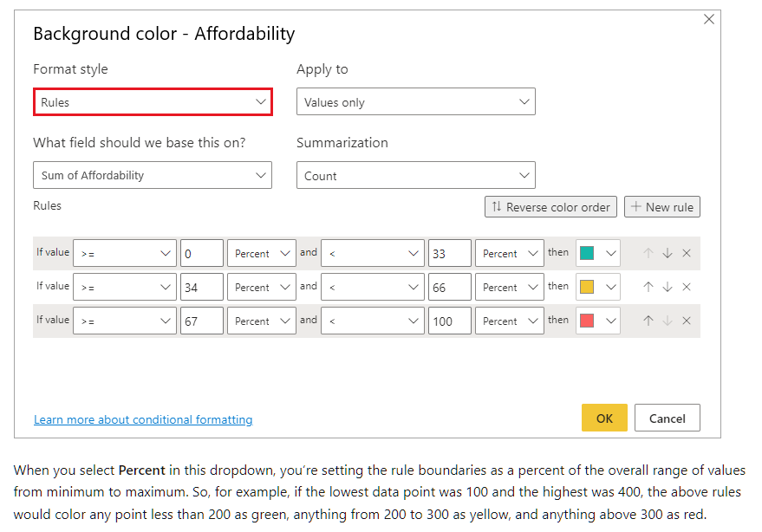Open the < operator dropdown in the 67-100 rule

pos(373,321)
